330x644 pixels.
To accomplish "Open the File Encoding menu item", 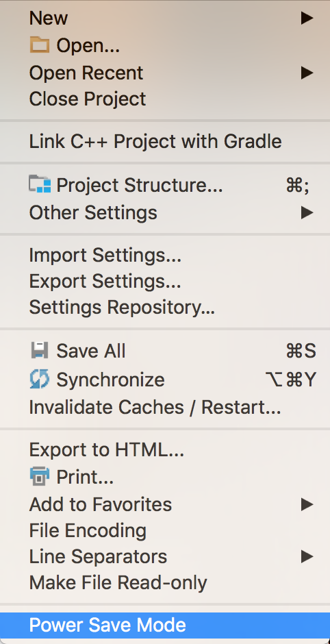I will point(165,530).
